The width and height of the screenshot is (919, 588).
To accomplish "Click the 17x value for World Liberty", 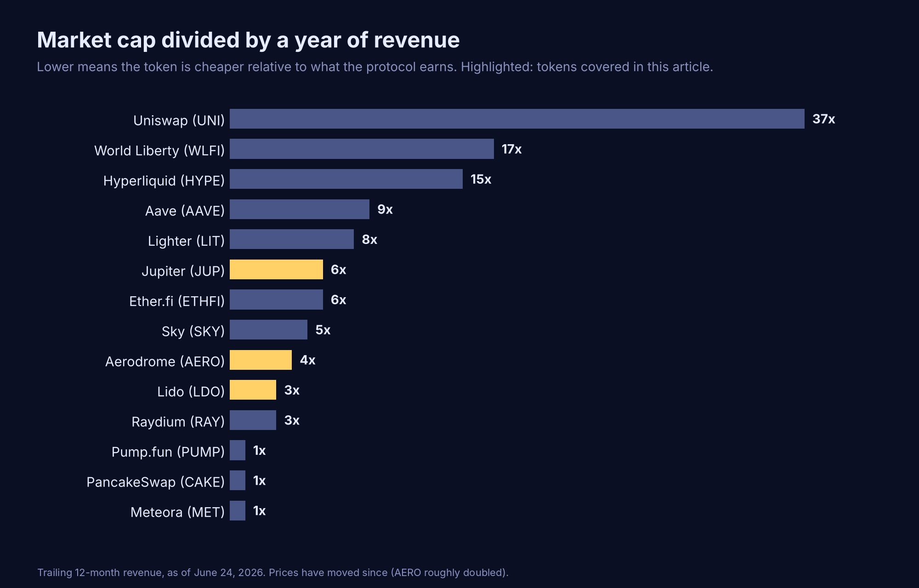I will pyautogui.click(x=511, y=149).
